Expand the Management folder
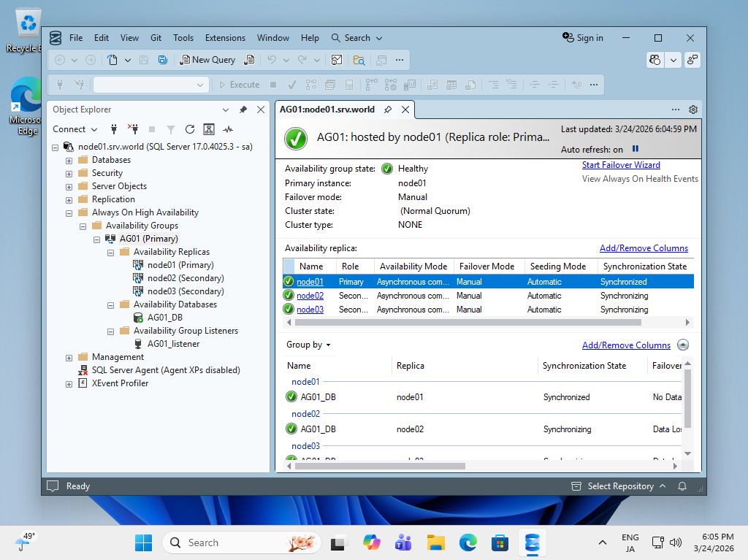The height and width of the screenshot is (560, 748). pos(69,358)
